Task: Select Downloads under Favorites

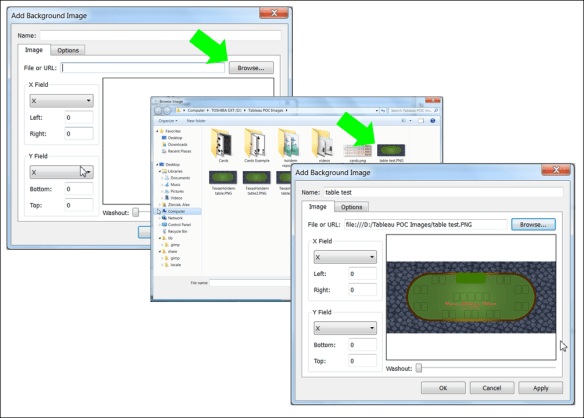Action: coord(177,145)
